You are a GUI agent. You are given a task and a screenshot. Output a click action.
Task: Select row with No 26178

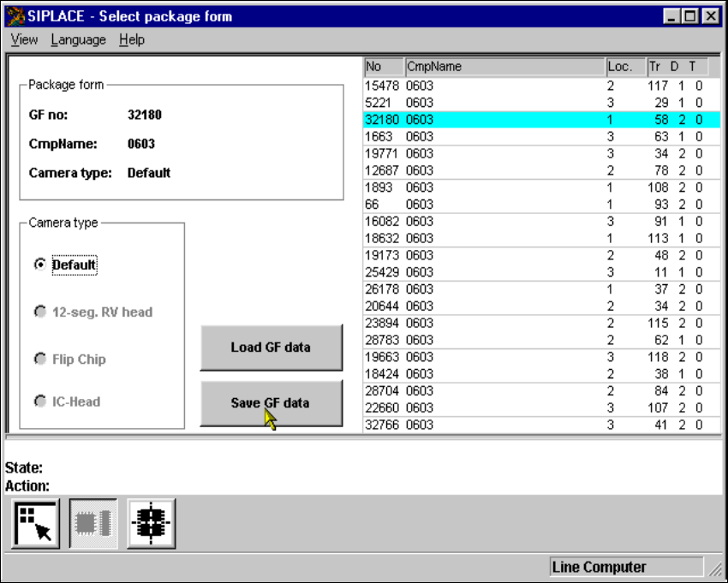point(541,289)
